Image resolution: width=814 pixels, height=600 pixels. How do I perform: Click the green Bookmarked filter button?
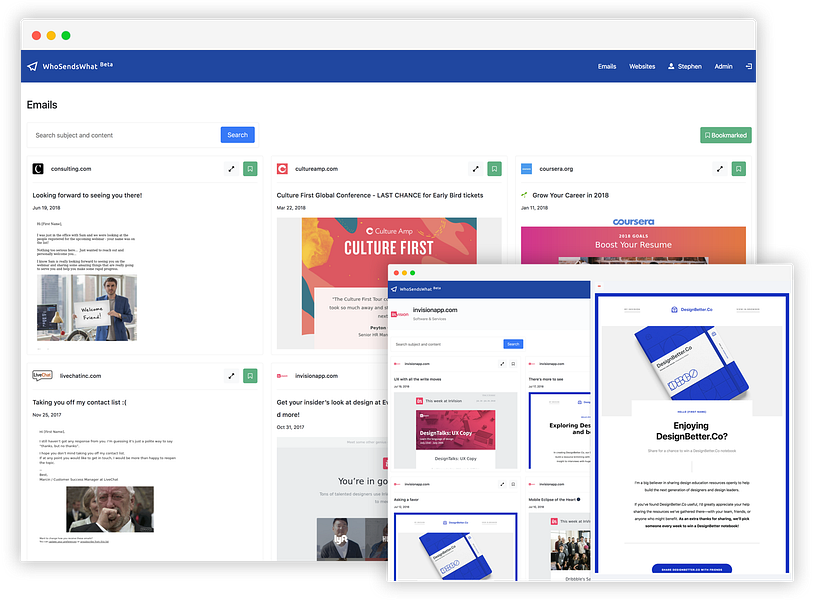(725, 135)
